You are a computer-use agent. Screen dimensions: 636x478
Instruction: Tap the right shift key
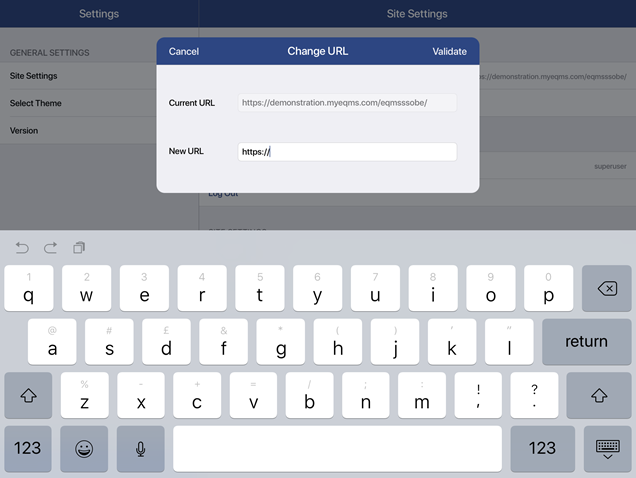(x=599, y=395)
